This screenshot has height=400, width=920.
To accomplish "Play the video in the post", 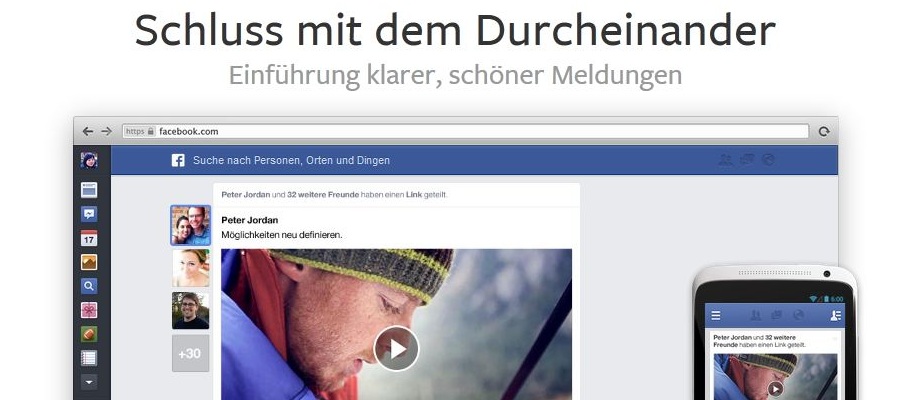I will pyautogui.click(x=397, y=348).
